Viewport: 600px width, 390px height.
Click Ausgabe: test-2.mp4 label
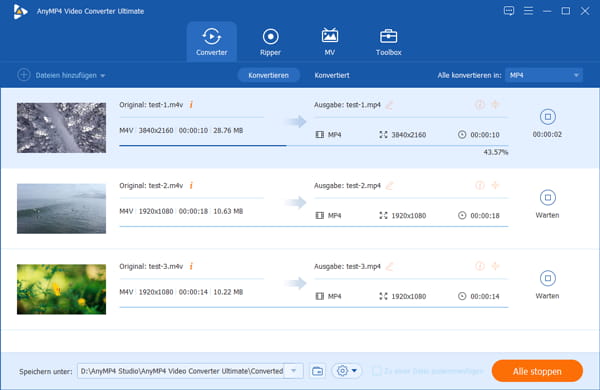[x=347, y=186]
